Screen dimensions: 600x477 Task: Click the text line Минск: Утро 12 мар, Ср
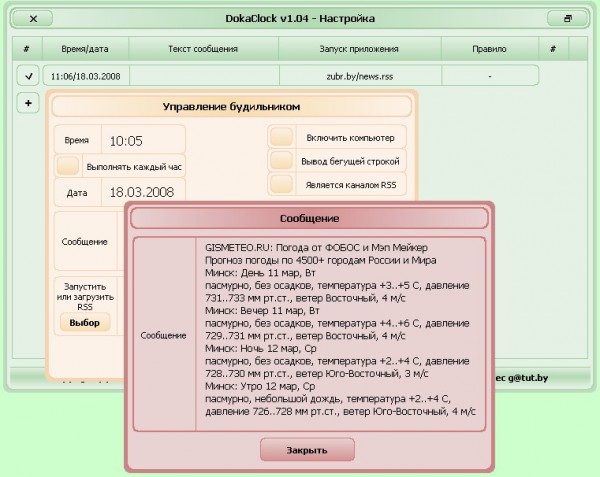260,386
